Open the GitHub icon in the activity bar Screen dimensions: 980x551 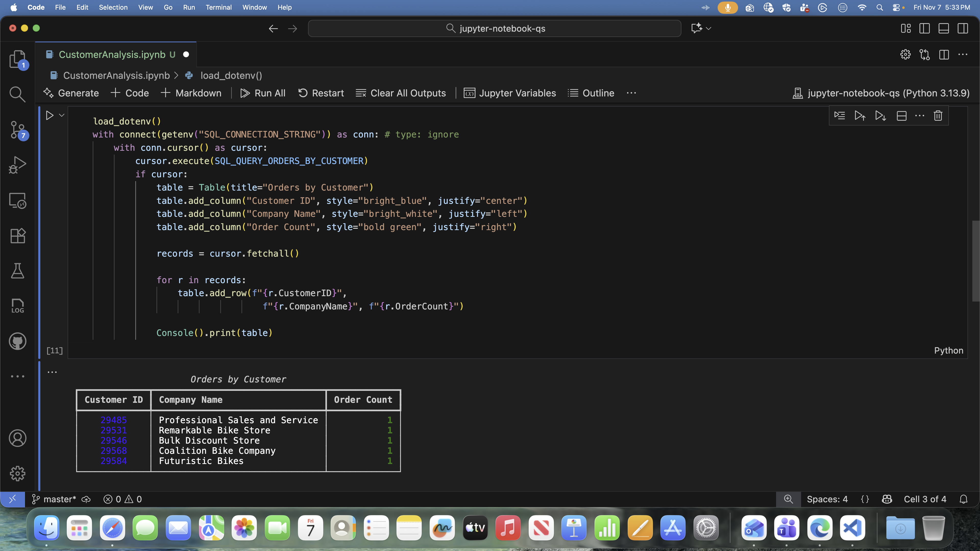(x=18, y=341)
